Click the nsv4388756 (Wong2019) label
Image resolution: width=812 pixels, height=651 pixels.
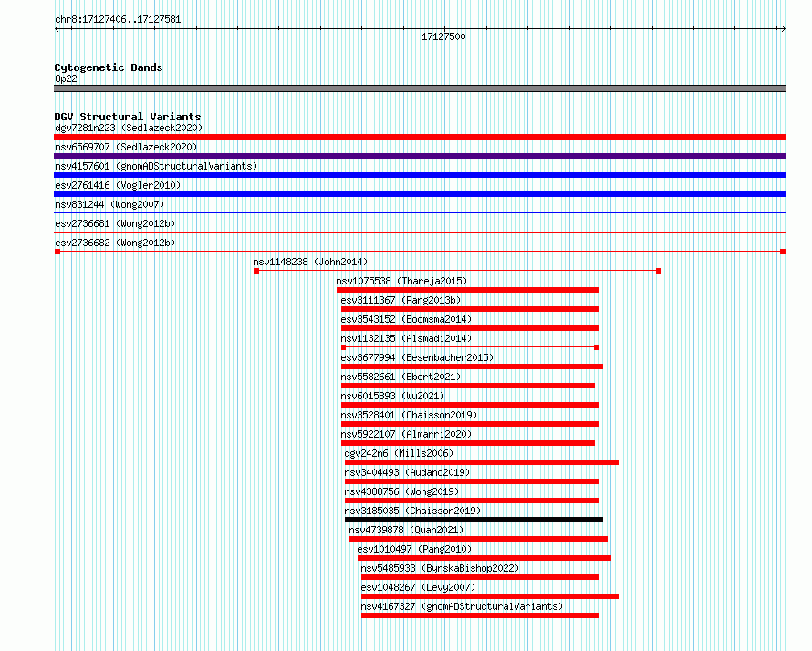[401, 491]
